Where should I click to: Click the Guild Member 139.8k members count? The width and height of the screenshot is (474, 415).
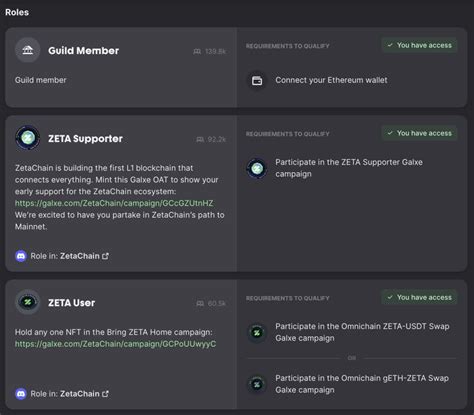(x=210, y=51)
